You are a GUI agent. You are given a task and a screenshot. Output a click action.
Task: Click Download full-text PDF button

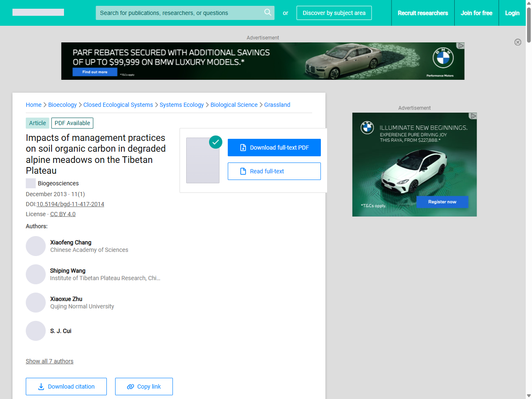coord(274,148)
